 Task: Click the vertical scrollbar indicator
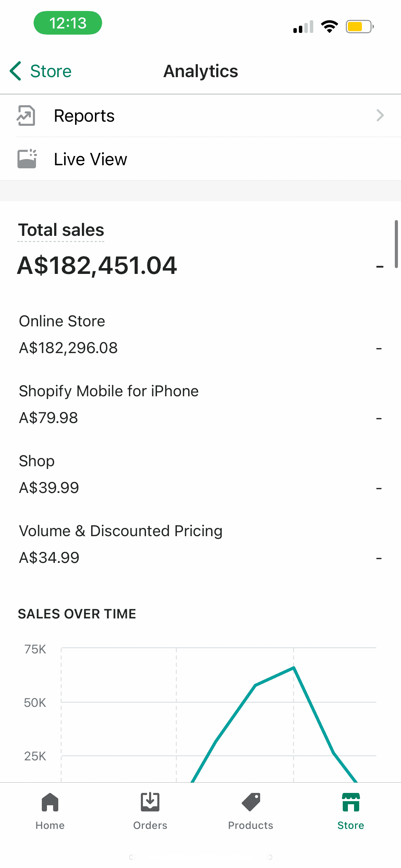pos(396,244)
